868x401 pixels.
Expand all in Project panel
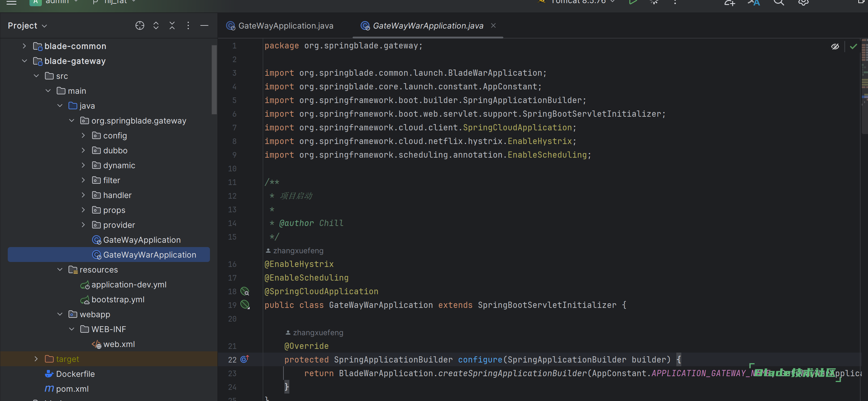point(156,26)
